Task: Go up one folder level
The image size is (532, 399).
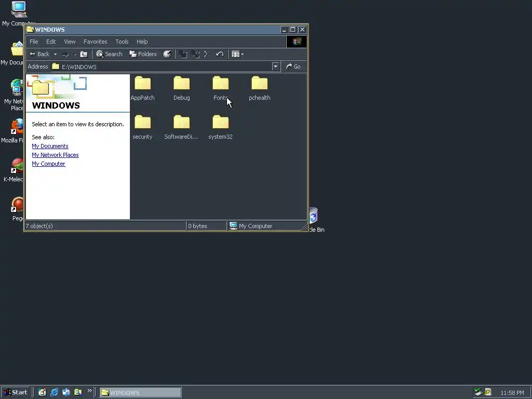Action: tap(84, 54)
